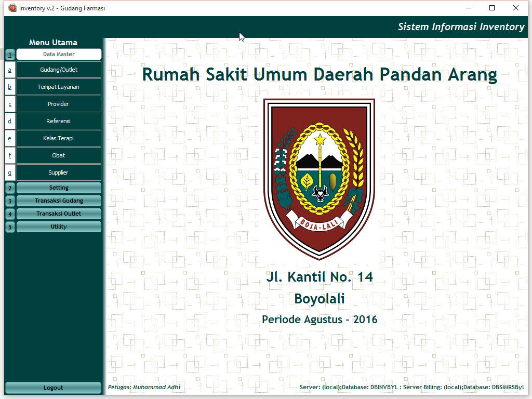Click the 'Petugas: Muhammad Adhi' status text
The width and height of the screenshot is (532, 399).
[144, 387]
